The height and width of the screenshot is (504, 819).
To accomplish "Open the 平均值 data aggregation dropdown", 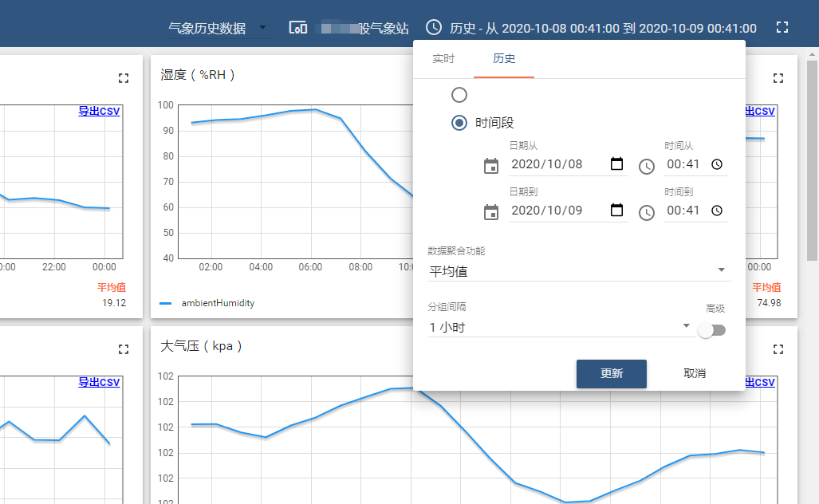I will [578, 271].
